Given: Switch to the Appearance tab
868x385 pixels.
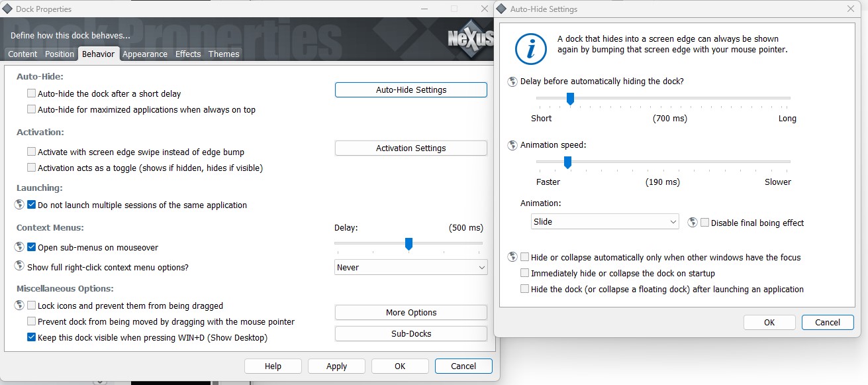Looking at the screenshot, I should click(x=144, y=54).
